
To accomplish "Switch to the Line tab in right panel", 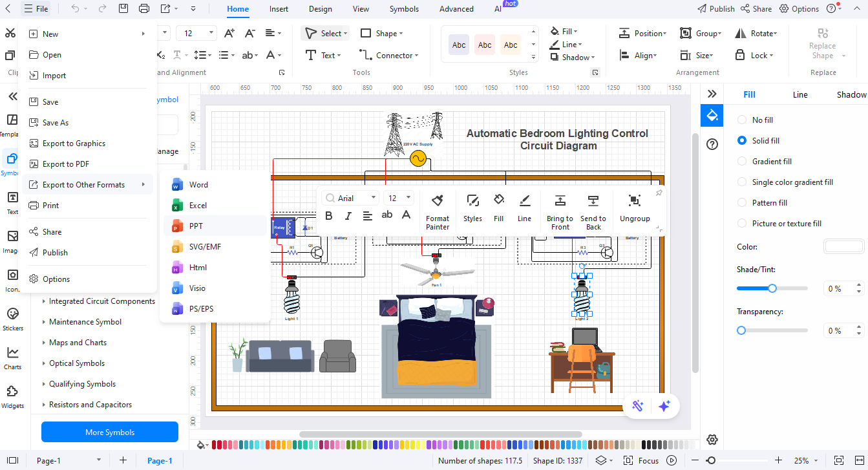I will 800,94.
